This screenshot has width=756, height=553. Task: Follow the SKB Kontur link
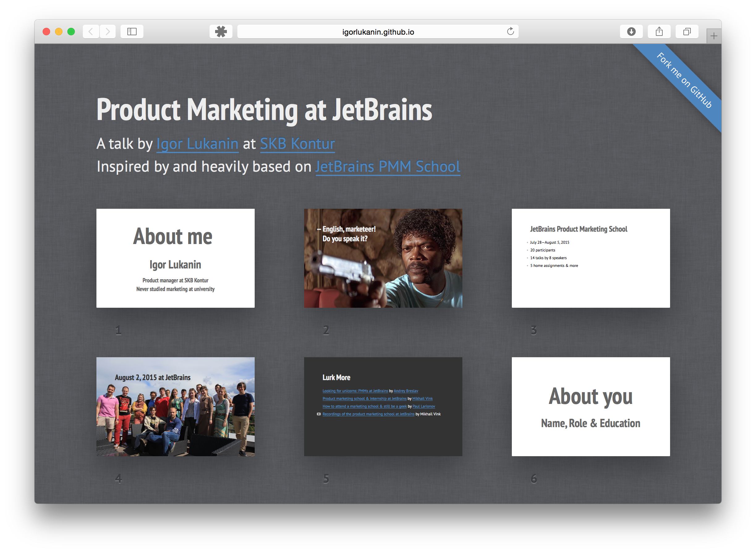point(297,144)
